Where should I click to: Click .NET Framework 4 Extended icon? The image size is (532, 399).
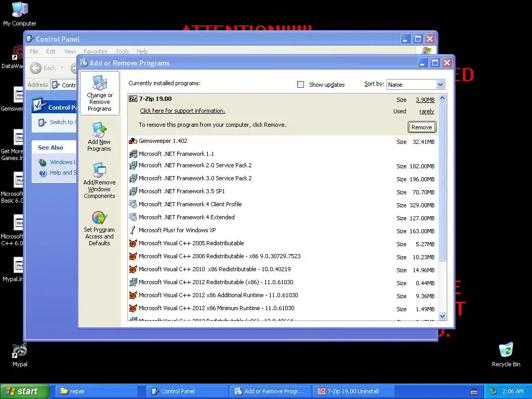pyautogui.click(x=133, y=217)
